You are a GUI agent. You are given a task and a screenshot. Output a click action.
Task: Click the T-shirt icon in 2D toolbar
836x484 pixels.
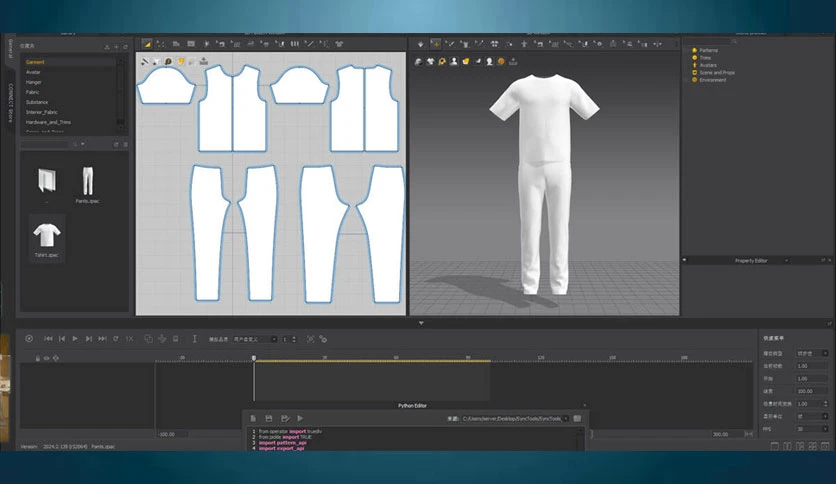[x=339, y=44]
